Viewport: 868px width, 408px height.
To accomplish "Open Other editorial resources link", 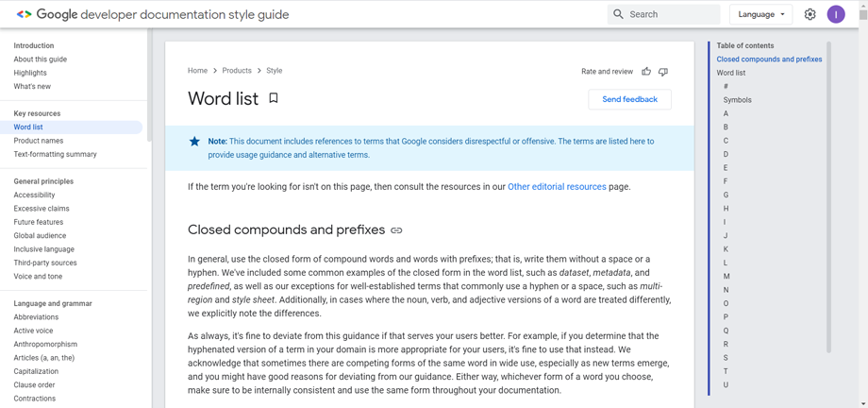I will click(557, 187).
